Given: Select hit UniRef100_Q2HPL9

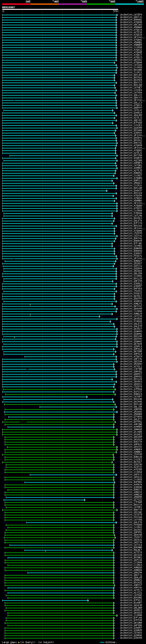Looking at the screenshot, I should [x=131, y=347].
